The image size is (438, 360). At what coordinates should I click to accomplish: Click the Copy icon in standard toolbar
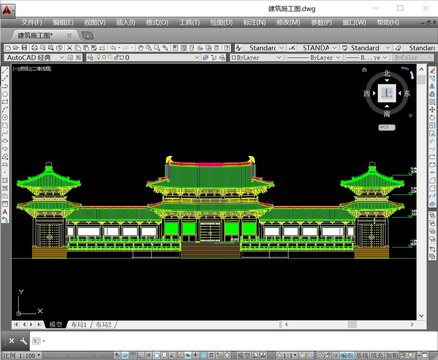(x=78, y=48)
